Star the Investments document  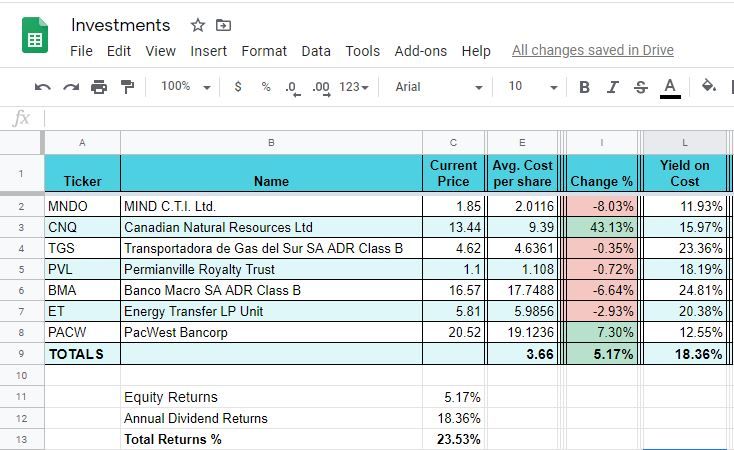click(198, 25)
